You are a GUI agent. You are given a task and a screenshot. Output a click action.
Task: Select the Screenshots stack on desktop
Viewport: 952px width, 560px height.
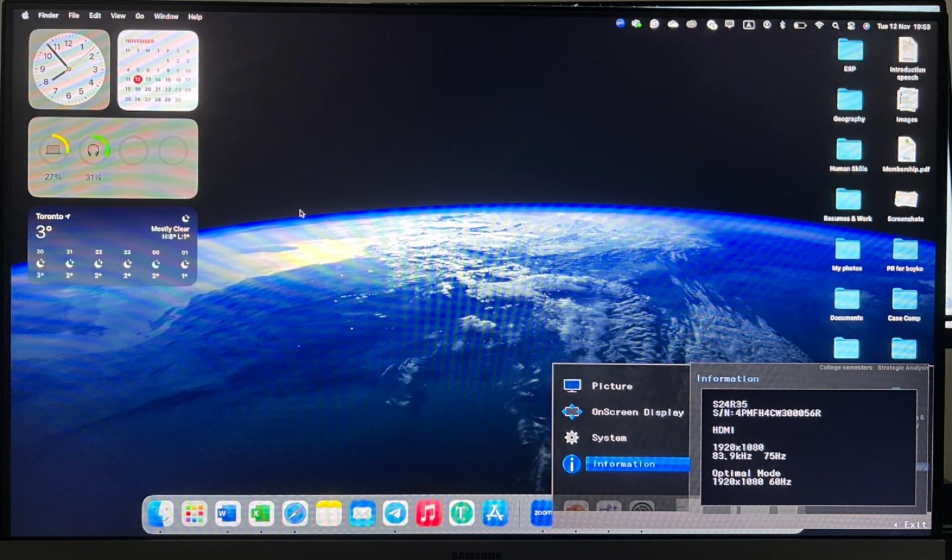point(906,206)
